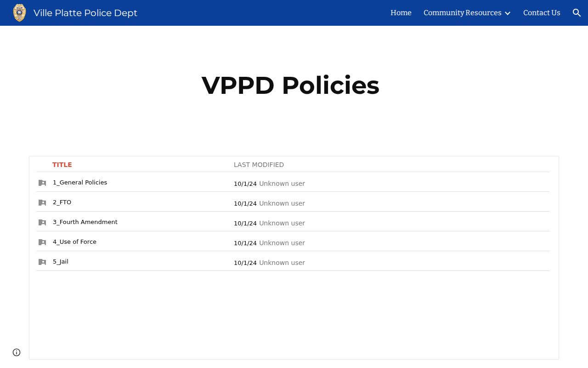Open the 2_FTO folder
Viewport: 588px width, 368px height.
[62, 202]
